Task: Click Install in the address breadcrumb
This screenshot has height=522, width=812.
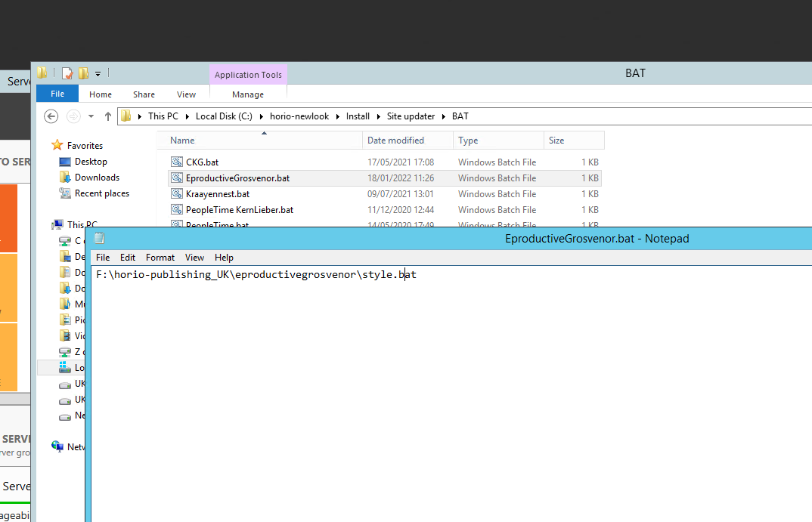Action: tap(358, 116)
